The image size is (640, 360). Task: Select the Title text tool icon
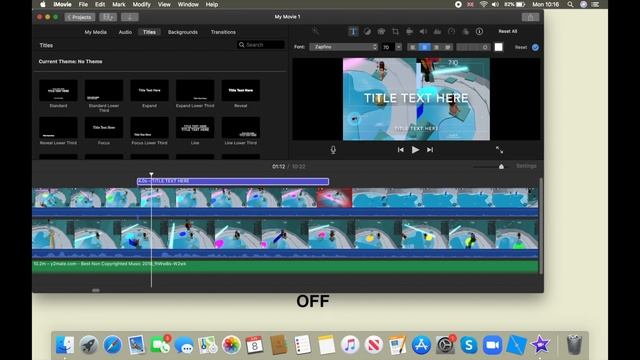[353, 31]
